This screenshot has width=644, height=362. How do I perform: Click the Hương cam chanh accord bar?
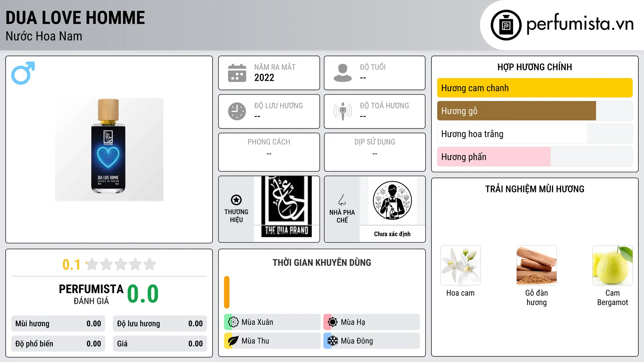pos(535,88)
